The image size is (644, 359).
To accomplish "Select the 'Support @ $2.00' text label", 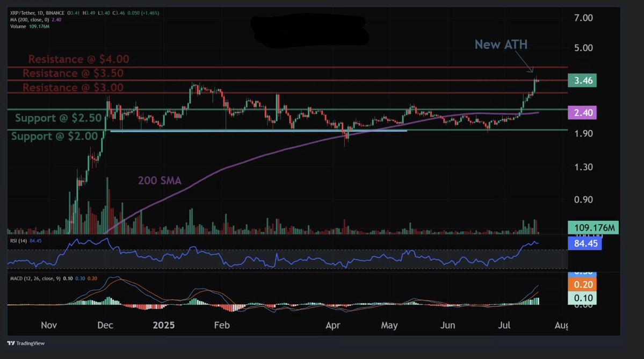I will click(x=55, y=137).
